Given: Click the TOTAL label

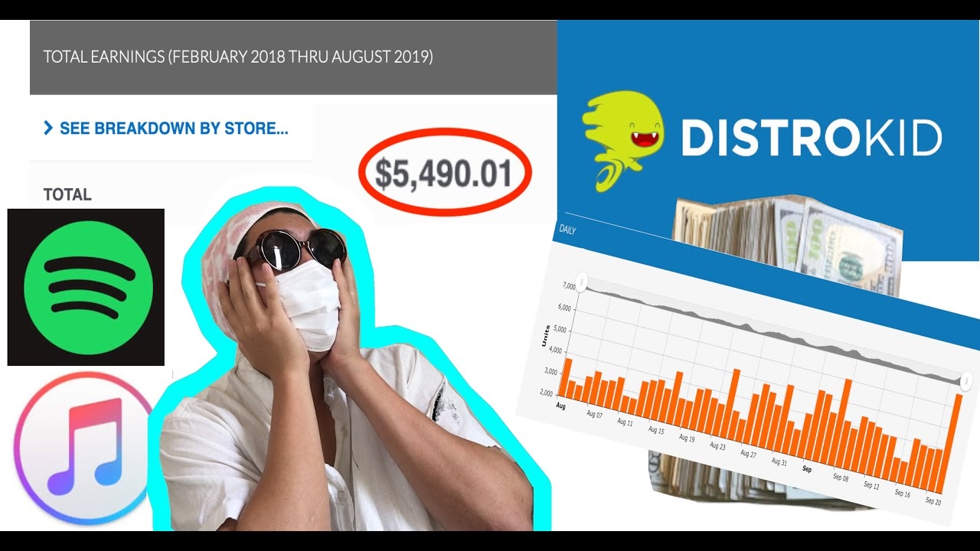Looking at the screenshot, I should (67, 194).
